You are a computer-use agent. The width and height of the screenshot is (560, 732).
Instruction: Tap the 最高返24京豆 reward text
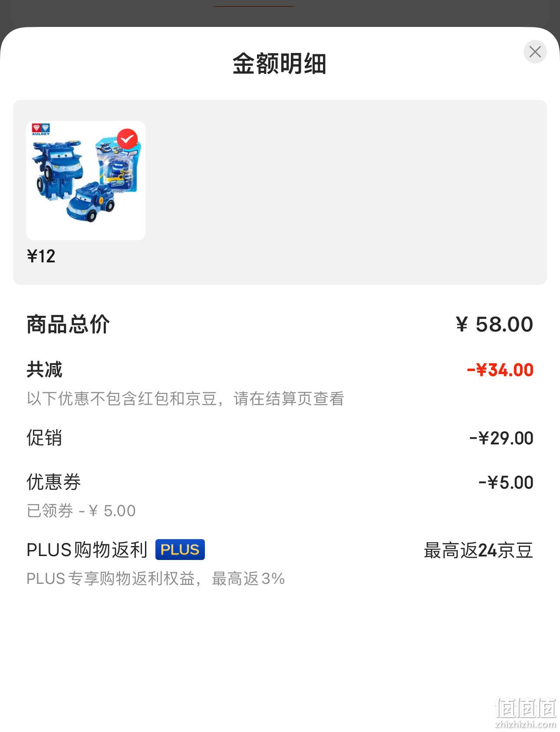pyautogui.click(x=478, y=550)
